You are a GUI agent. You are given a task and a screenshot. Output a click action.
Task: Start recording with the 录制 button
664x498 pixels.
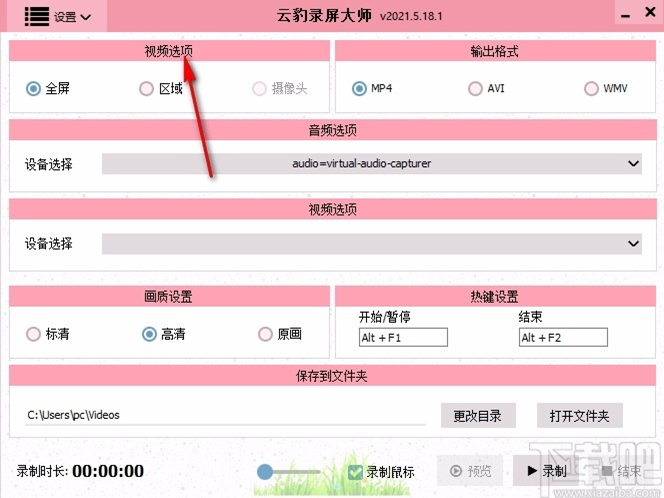pyautogui.click(x=546, y=471)
